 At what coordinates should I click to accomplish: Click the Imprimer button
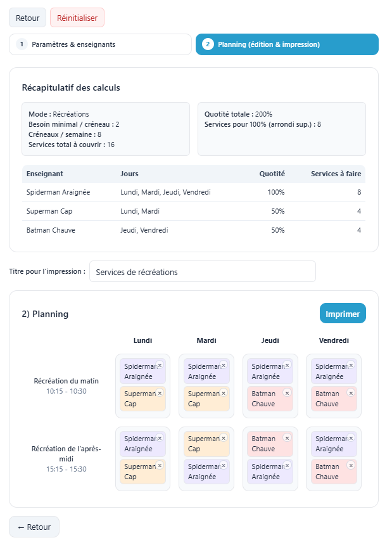(x=343, y=314)
